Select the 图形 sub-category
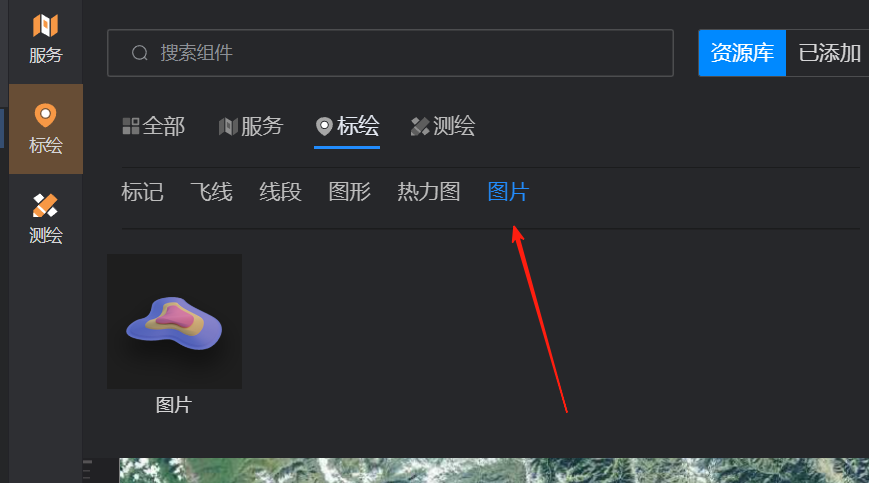This screenshot has width=869, height=483. (x=350, y=192)
